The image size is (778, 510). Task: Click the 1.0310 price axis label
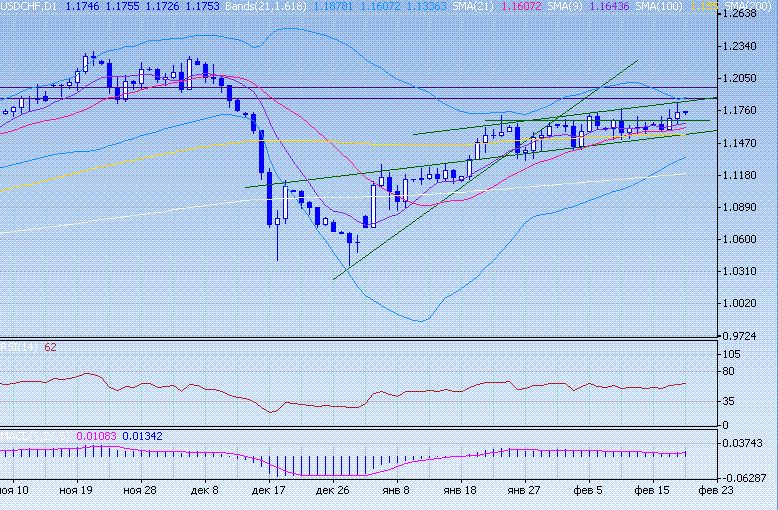(x=747, y=271)
